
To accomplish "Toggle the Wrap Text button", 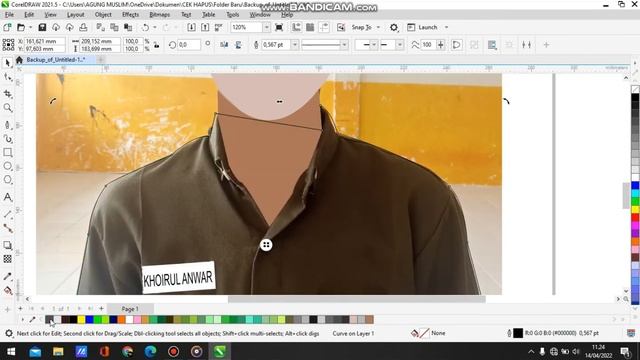I will click(x=492, y=45).
